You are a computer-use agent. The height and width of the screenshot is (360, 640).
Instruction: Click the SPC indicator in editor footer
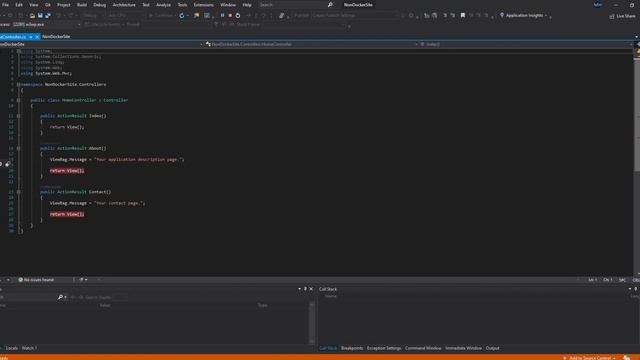tap(622, 280)
